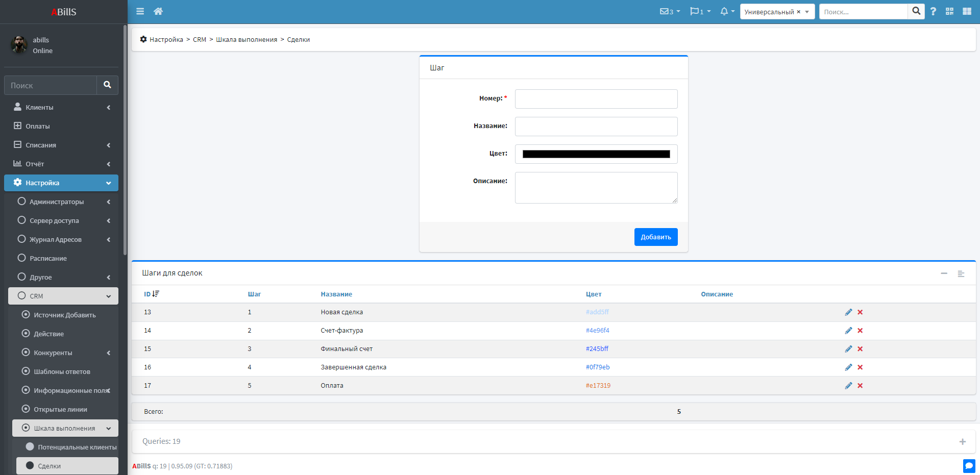This screenshot has width=980, height=475.
Task: Sort table by 'Название' column header
Action: 336,294
